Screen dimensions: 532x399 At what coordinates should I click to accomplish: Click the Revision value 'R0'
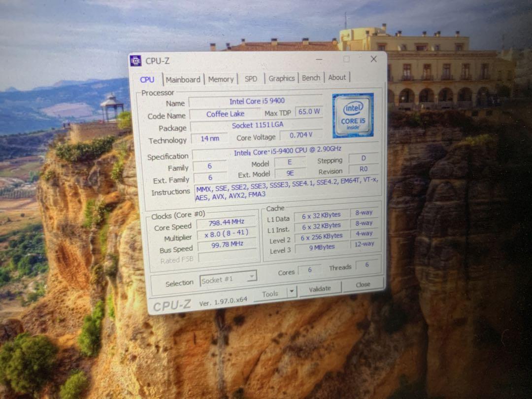click(364, 168)
